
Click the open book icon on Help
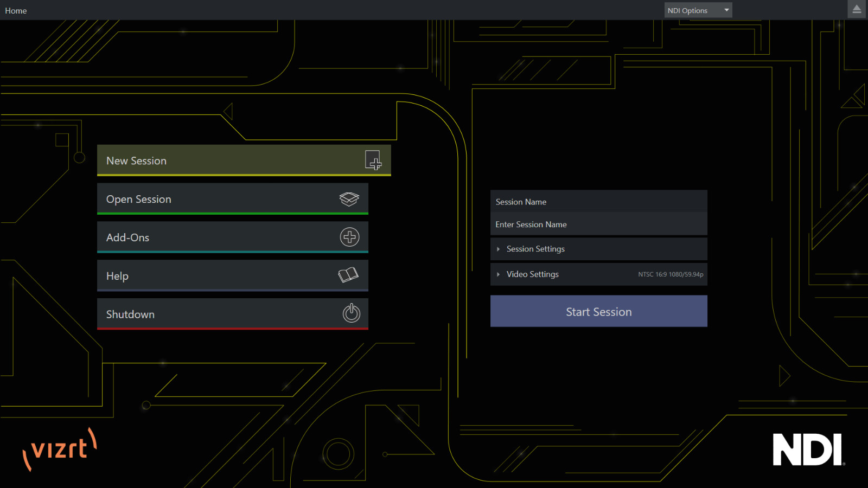pyautogui.click(x=348, y=275)
